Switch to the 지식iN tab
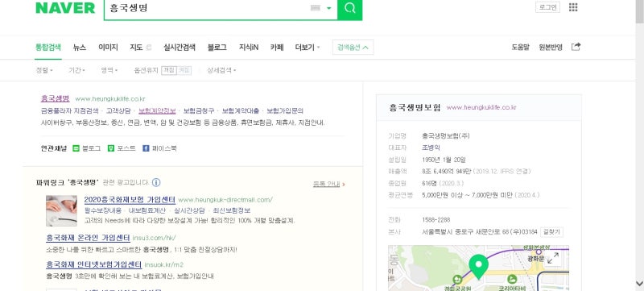644x291 pixels. [x=249, y=48]
